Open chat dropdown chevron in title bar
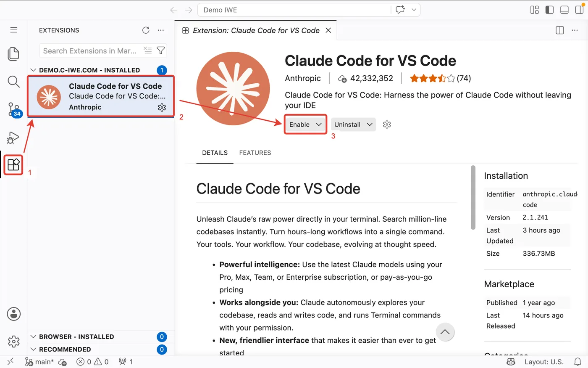Image resolution: width=588 pixels, height=368 pixels. [x=414, y=10]
